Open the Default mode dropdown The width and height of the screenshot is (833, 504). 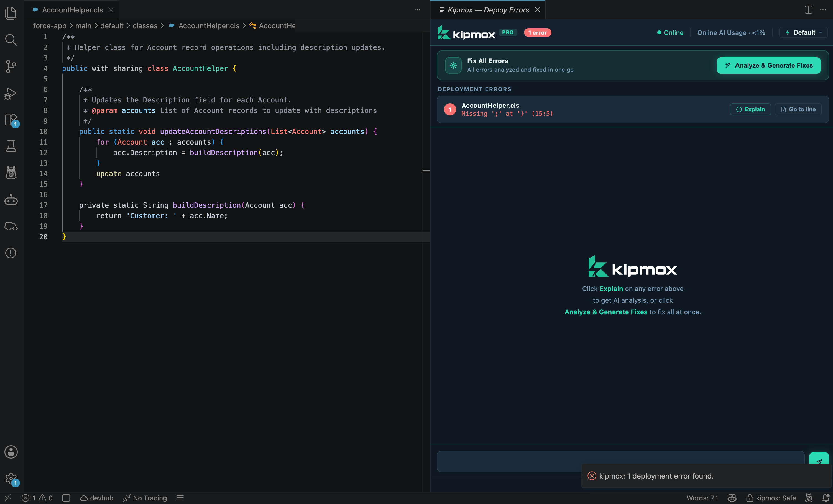pos(804,32)
